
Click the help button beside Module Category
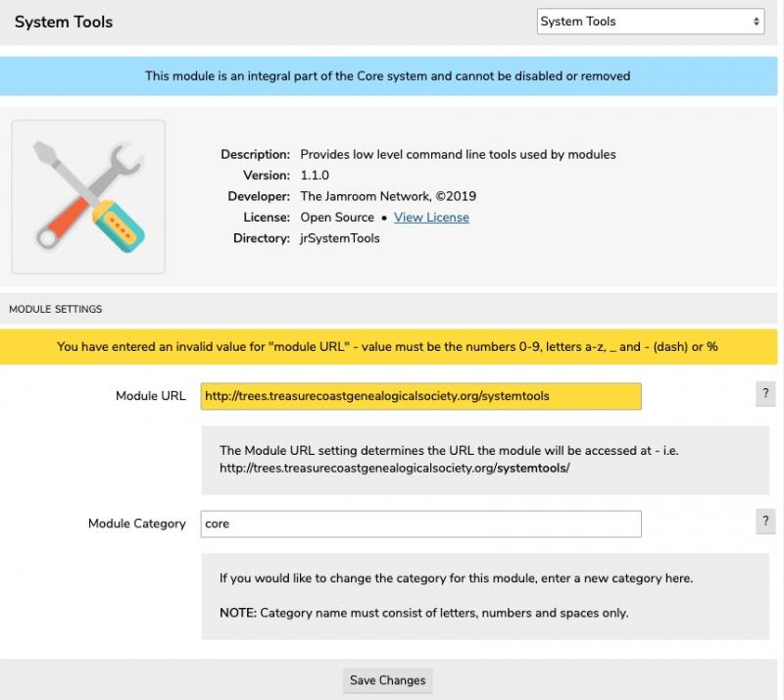[x=764, y=522]
